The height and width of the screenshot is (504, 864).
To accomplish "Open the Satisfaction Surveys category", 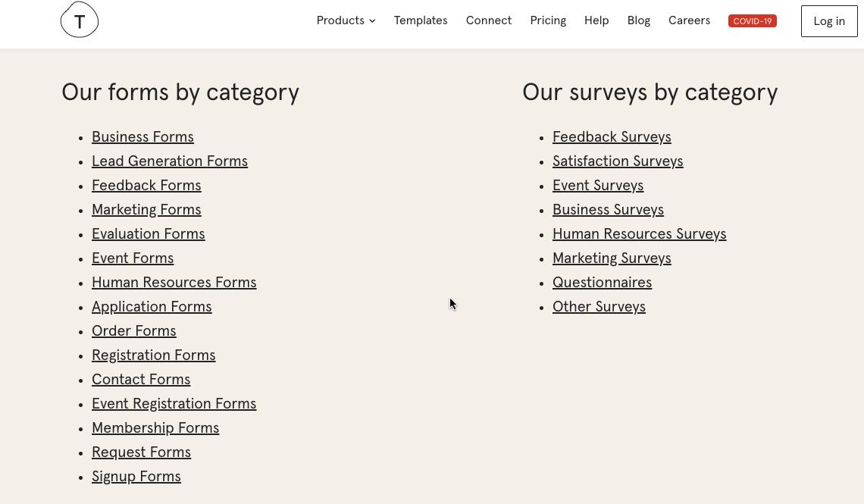I will [x=618, y=161].
